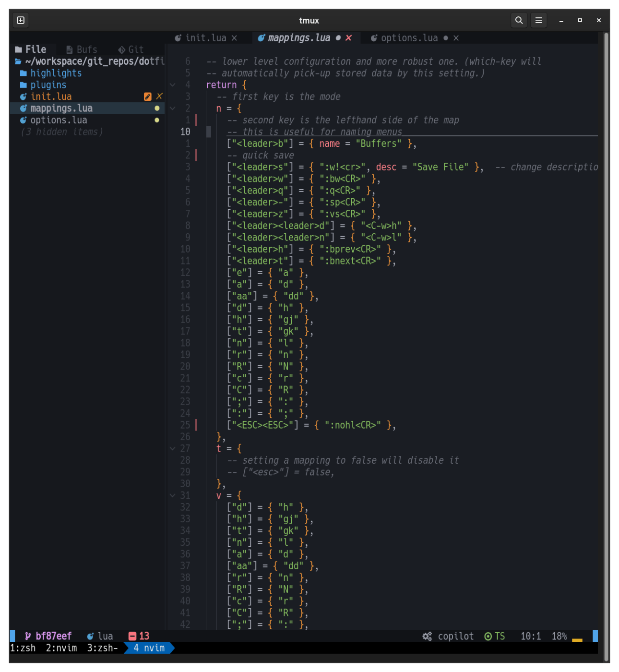
Task: Click the orange modified icon beside init.lua
Action: click(148, 96)
